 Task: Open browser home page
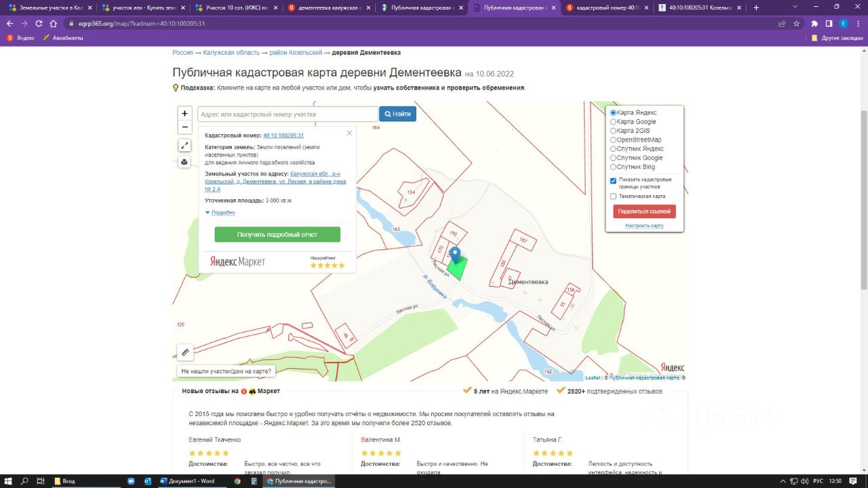point(54,23)
